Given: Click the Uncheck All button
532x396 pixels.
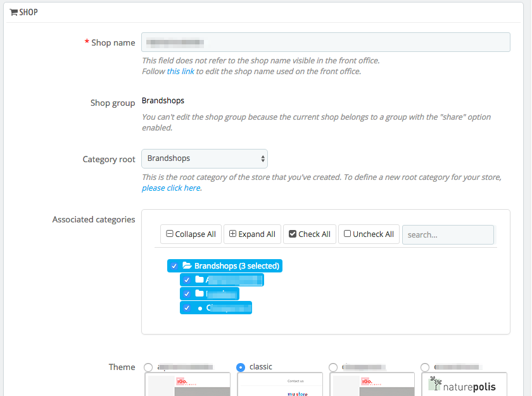Looking at the screenshot, I should point(369,234).
